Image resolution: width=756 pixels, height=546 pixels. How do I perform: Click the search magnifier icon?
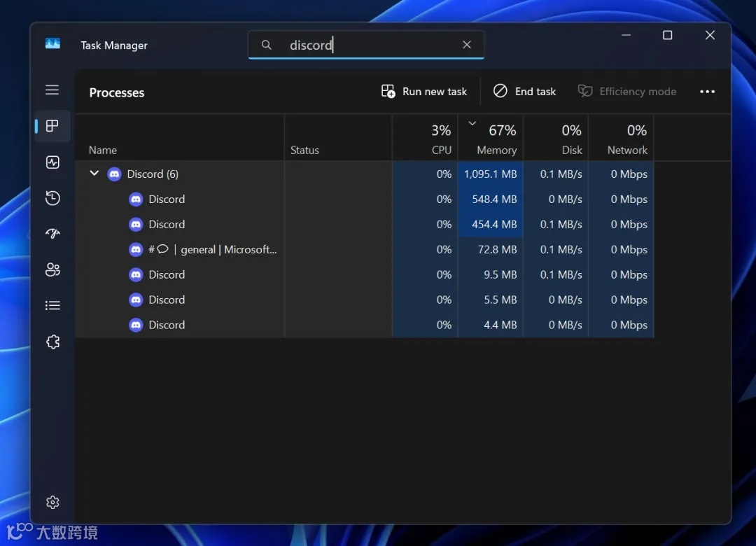(x=266, y=45)
